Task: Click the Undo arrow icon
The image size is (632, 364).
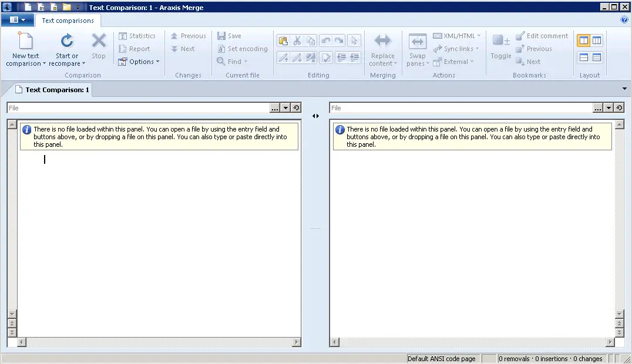Action: (x=325, y=41)
